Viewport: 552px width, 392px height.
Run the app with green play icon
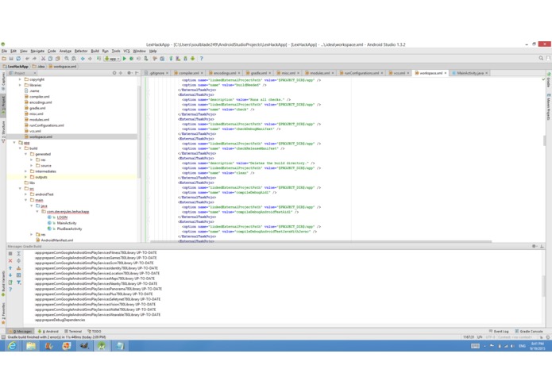point(124,59)
